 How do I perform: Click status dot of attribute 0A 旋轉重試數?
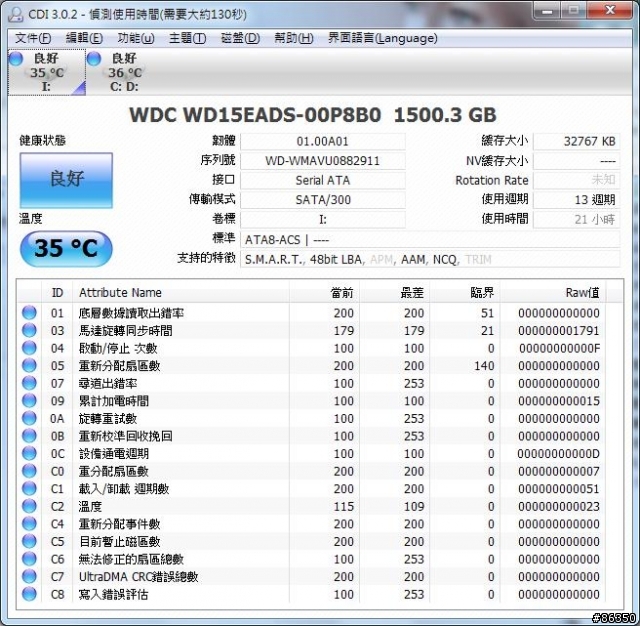coord(29,418)
